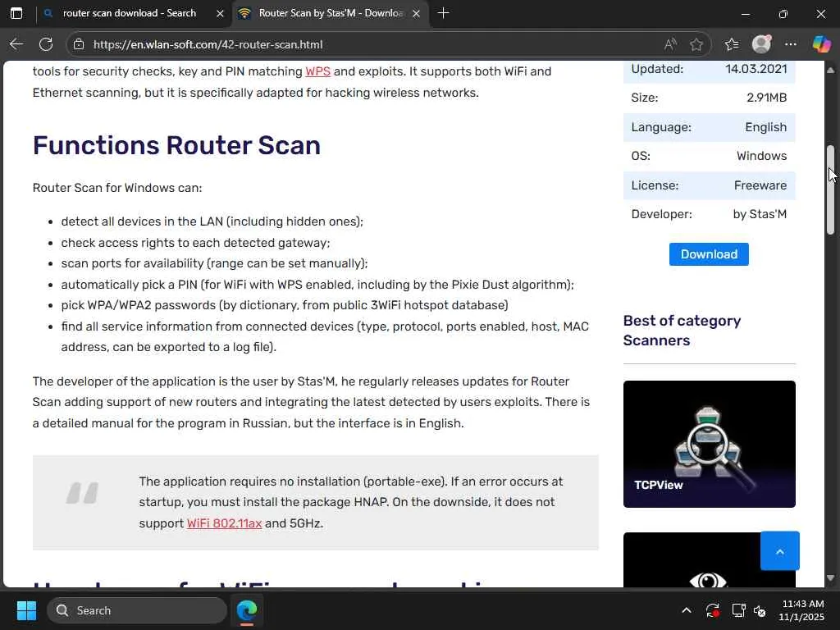Open Microsoft Edge taskbar icon
Viewport: 840px width, 630px height.
(247, 610)
